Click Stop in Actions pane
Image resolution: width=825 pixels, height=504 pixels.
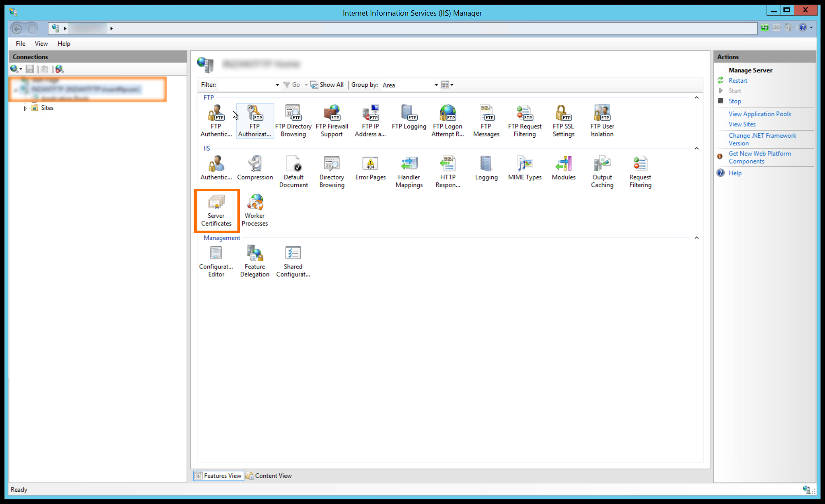[734, 101]
